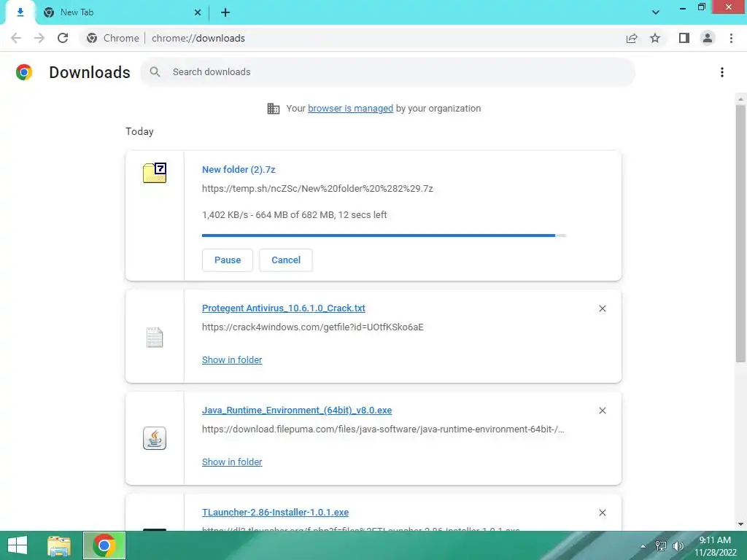Open the side panel icon
This screenshot has width=747, height=560.
tap(684, 38)
